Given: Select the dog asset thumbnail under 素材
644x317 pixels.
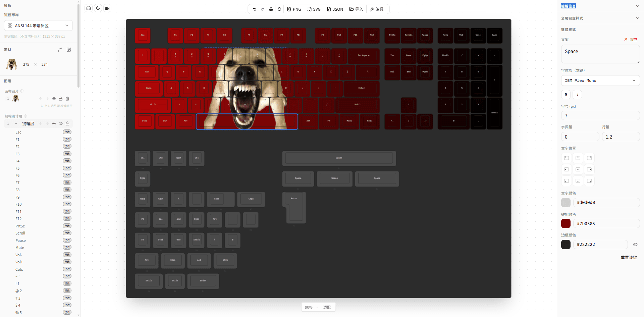Looking at the screenshot, I should pyautogui.click(x=11, y=64).
